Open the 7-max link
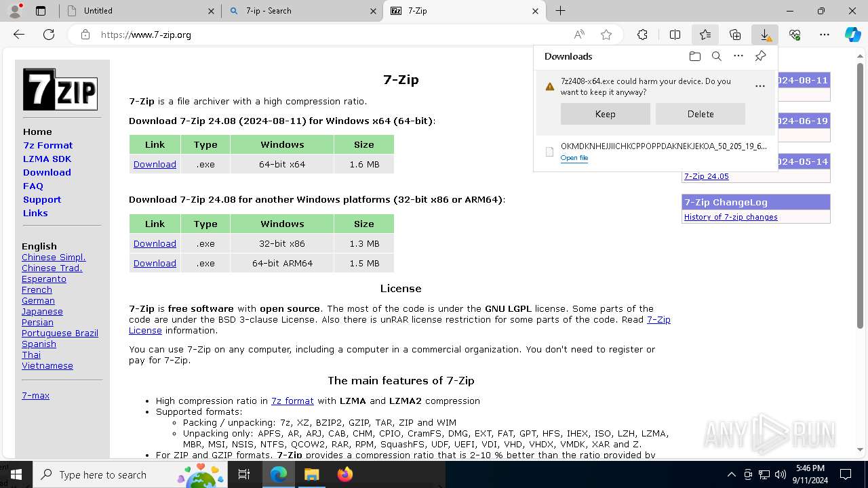Screen dimensions: 868x488 tap(35, 395)
